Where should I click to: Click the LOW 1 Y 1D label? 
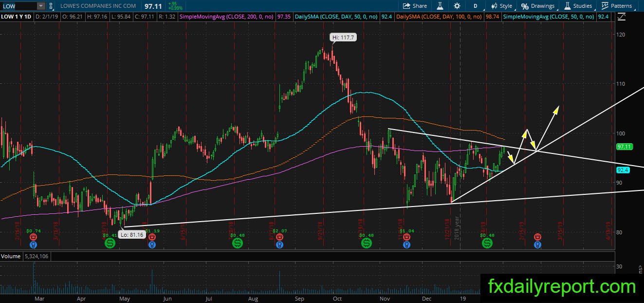[17, 17]
